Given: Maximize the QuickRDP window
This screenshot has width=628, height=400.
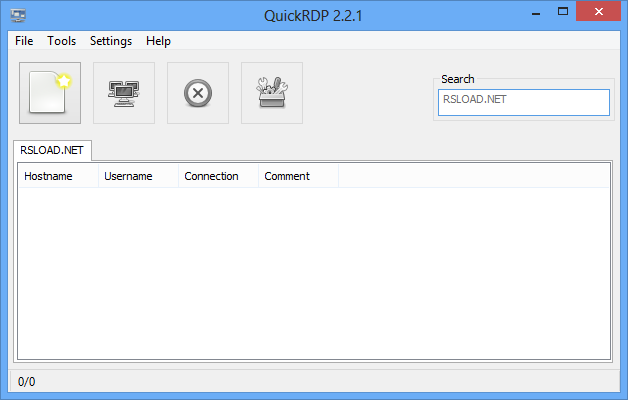Looking at the screenshot, I should click(x=563, y=12).
